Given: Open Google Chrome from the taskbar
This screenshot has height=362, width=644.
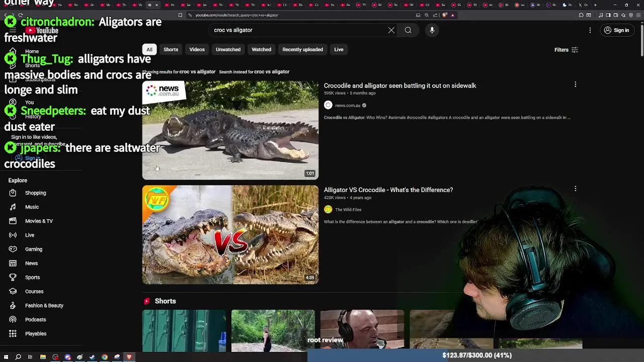Looking at the screenshot, I should point(105,357).
